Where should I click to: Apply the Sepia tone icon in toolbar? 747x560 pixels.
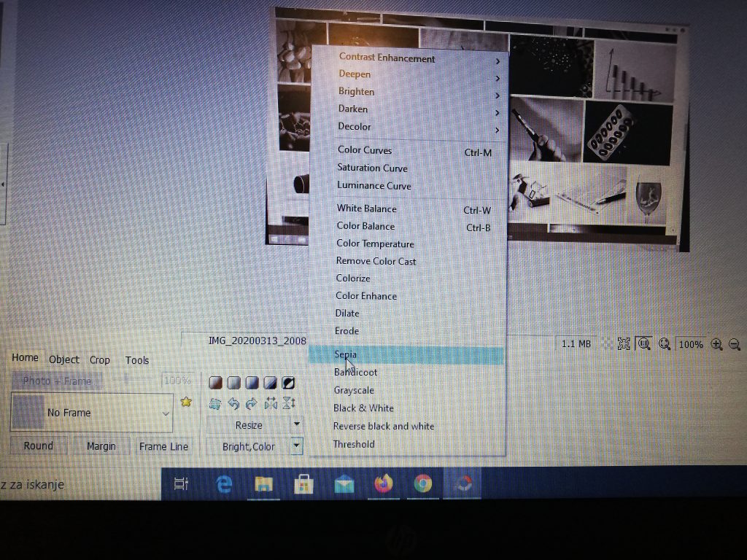tap(215, 382)
